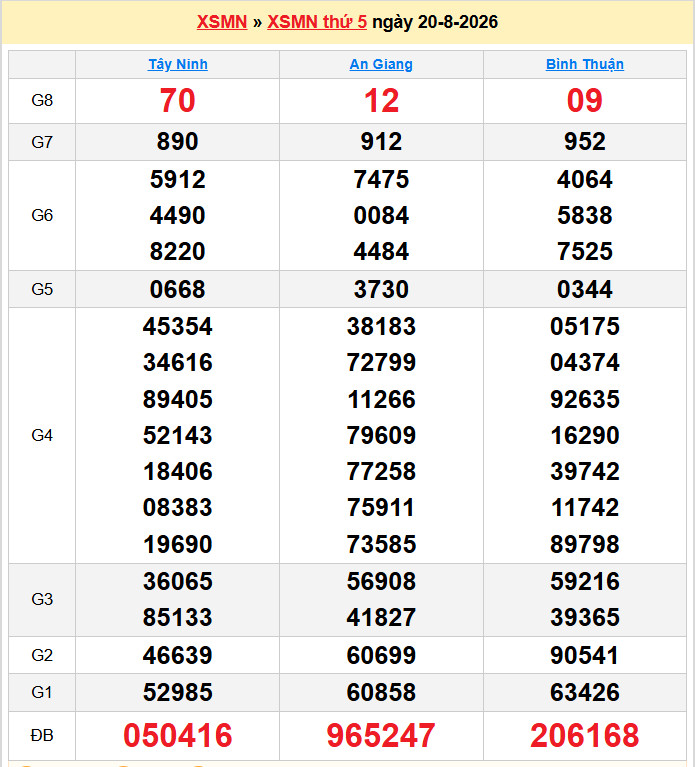Click the G4 number 11266
The height and width of the screenshot is (767, 695).
[381, 399]
